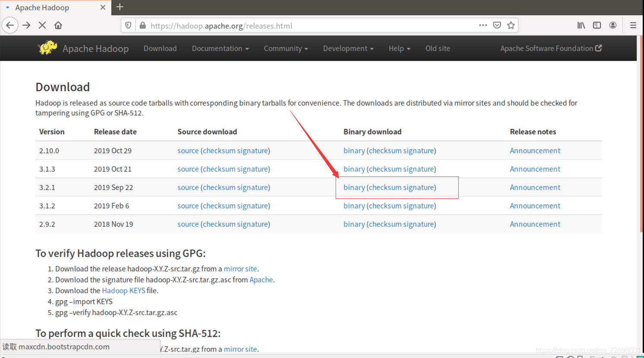Save page to Pocket icon
The width and height of the screenshot is (644, 358).
pos(497,25)
